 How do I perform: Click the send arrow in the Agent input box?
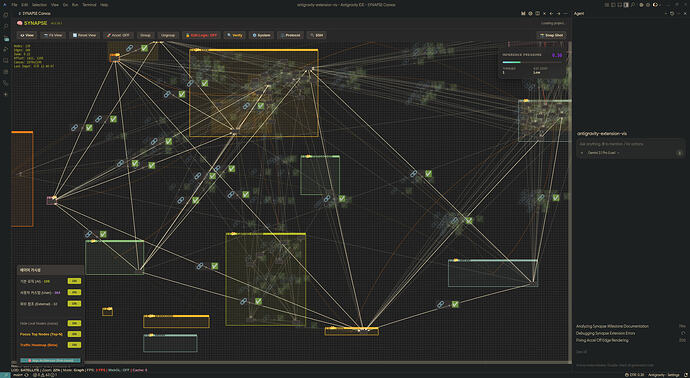click(679, 153)
